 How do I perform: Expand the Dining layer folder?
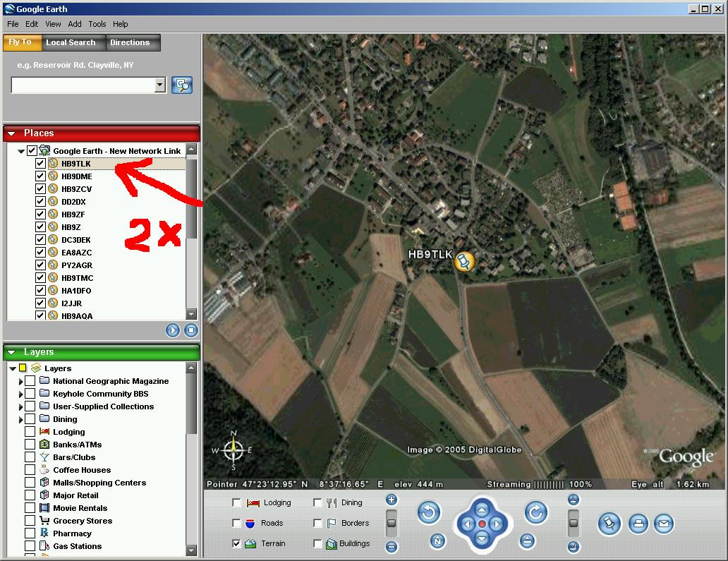coord(20,419)
